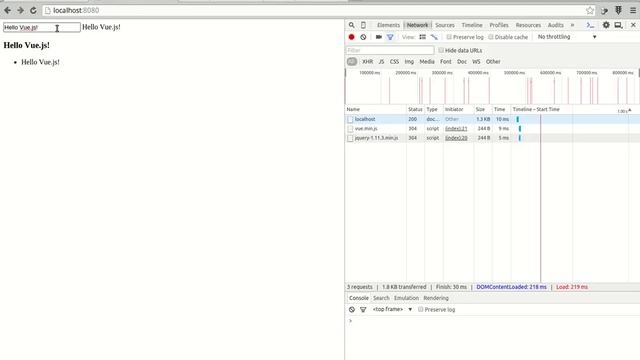Viewport: 640px width, 360px height.
Task: Click the inspect element magnifier icon
Action: tap(351, 25)
